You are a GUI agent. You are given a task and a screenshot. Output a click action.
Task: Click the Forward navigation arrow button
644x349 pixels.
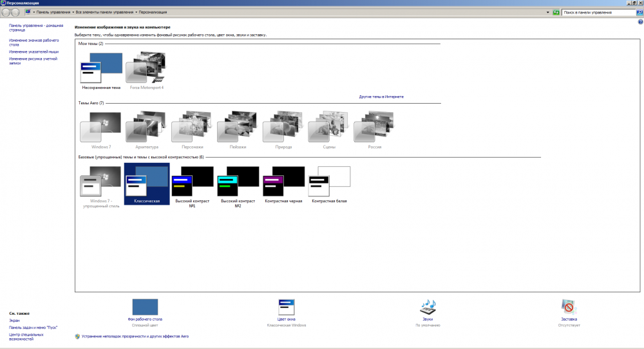[x=16, y=12]
